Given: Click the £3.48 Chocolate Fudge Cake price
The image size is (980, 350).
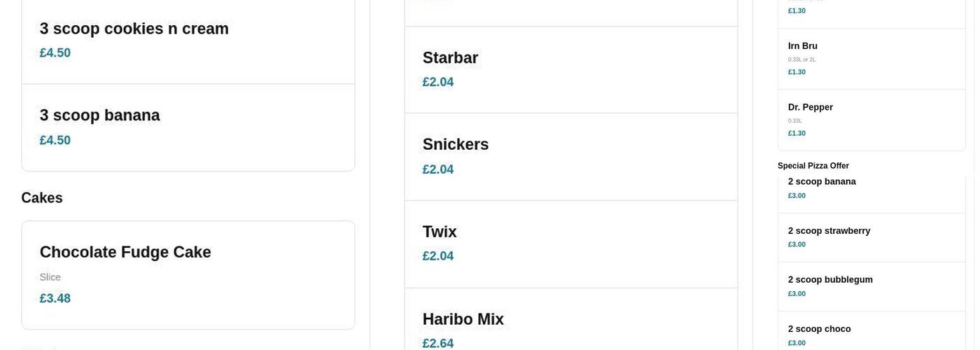Looking at the screenshot, I should click(x=55, y=299).
